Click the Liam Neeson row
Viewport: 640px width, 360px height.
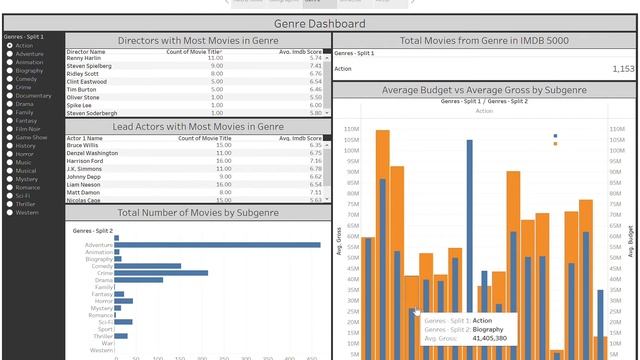tap(195, 184)
